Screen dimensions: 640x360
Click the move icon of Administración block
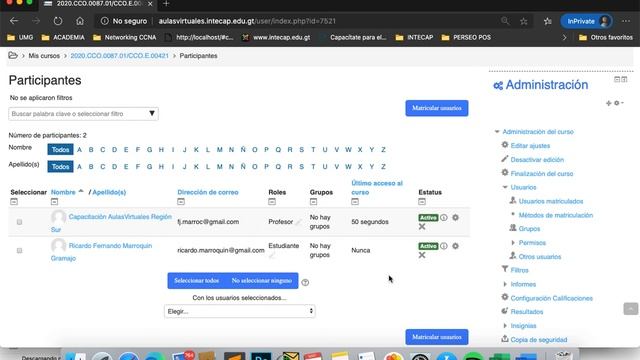[608, 103]
